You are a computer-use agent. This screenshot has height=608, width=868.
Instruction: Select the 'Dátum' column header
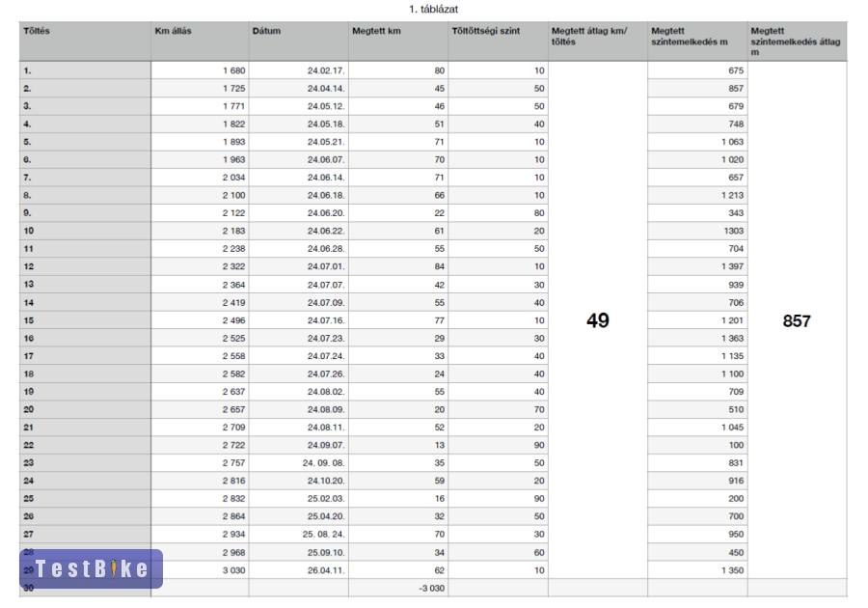[x=299, y=41]
